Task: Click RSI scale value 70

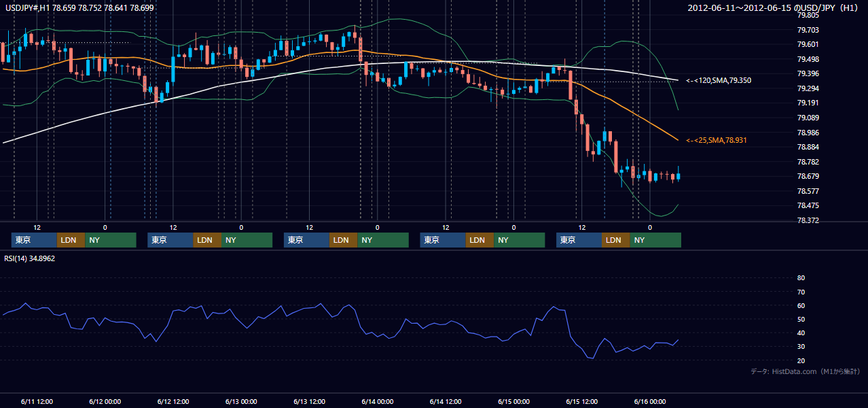Action: click(x=801, y=292)
